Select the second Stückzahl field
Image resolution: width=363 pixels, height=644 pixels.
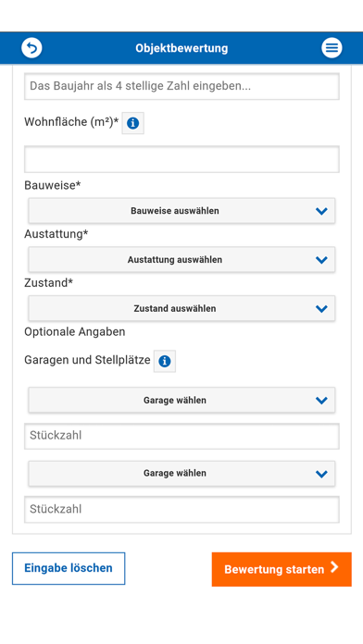[x=181, y=510]
